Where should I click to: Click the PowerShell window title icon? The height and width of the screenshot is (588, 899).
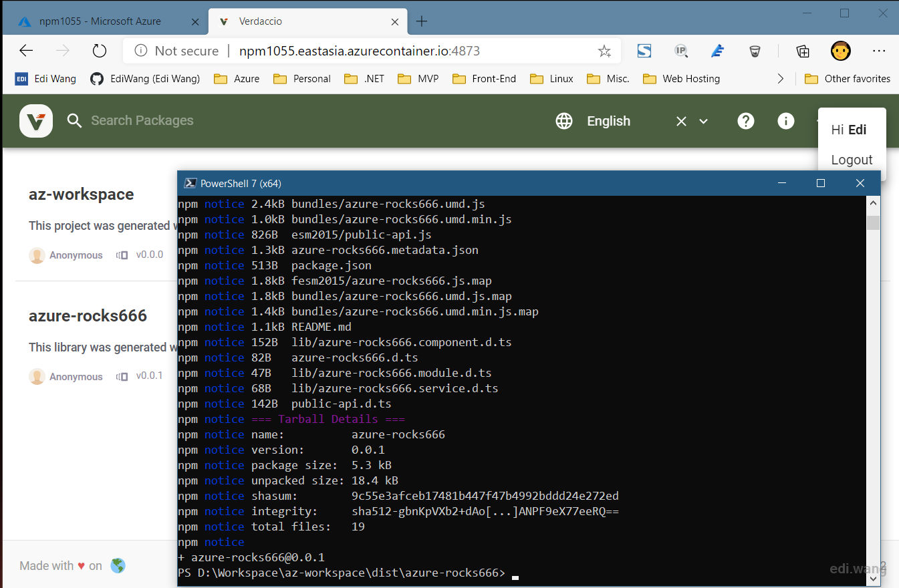point(190,183)
